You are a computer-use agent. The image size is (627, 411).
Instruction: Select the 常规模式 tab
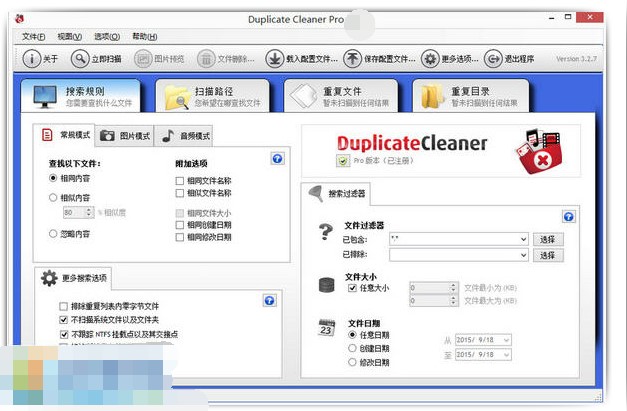[x=64, y=135]
